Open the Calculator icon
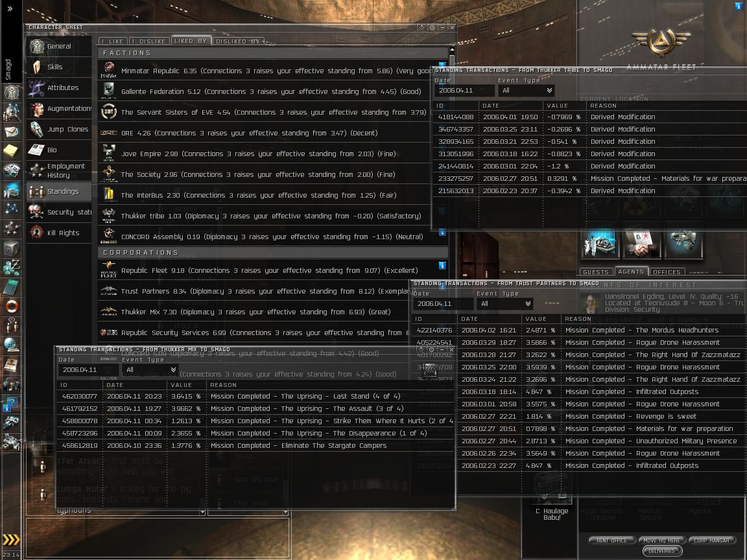This screenshot has height=560, width=747. click(x=11, y=287)
